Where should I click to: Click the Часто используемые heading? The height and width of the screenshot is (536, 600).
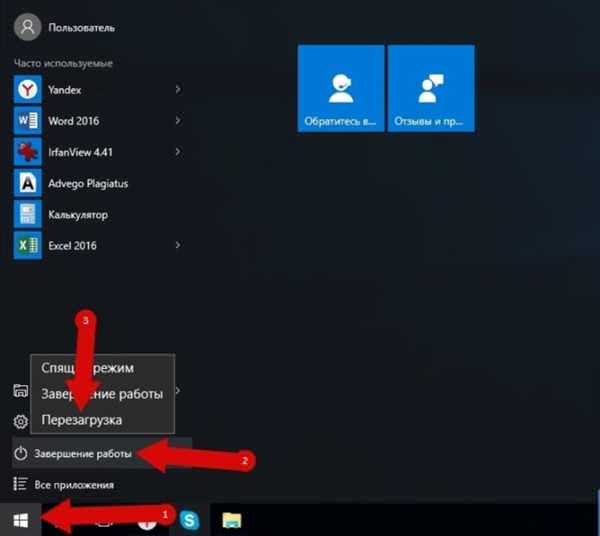click(x=64, y=63)
